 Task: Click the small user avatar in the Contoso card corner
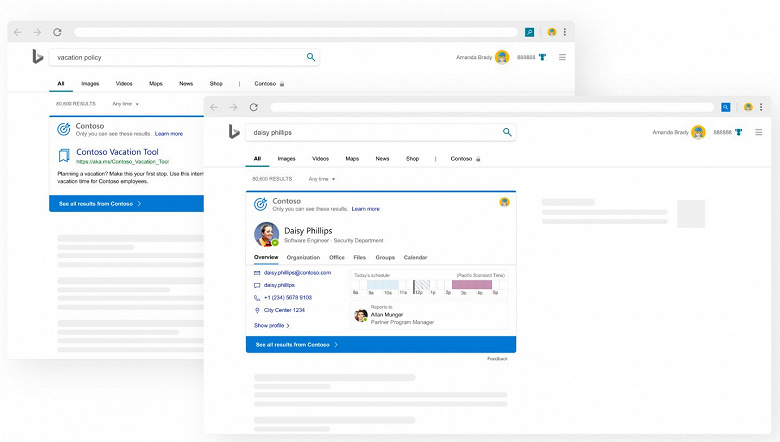tap(504, 202)
